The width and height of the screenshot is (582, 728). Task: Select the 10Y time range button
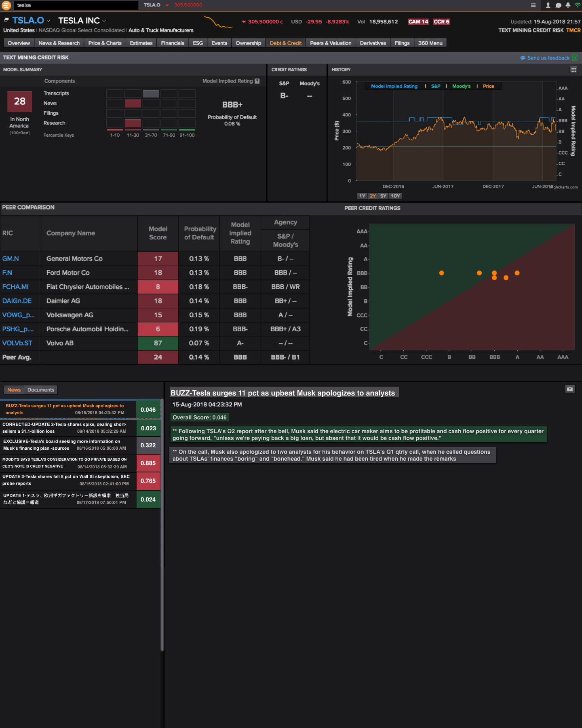(395, 196)
